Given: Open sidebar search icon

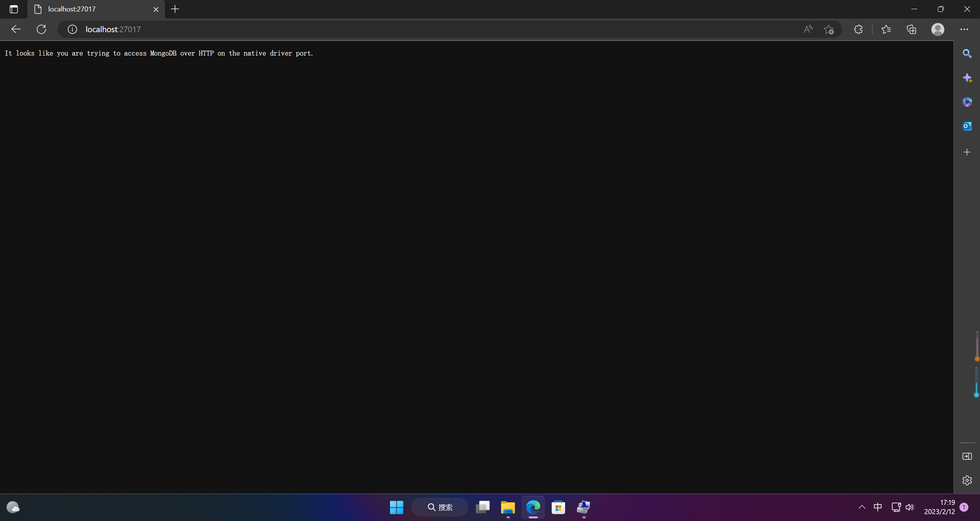Looking at the screenshot, I should pyautogui.click(x=967, y=54).
